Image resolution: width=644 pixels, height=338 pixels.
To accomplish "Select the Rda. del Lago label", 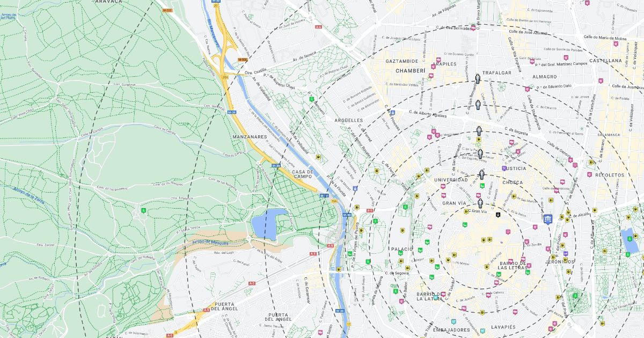I will click(x=224, y=252).
